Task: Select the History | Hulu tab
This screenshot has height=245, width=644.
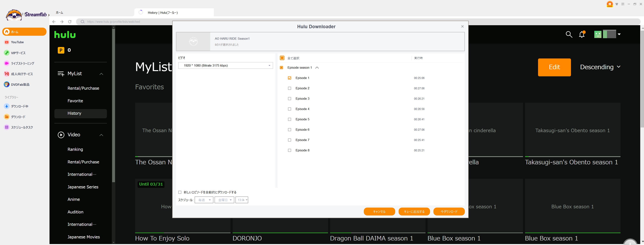Action: (174, 12)
